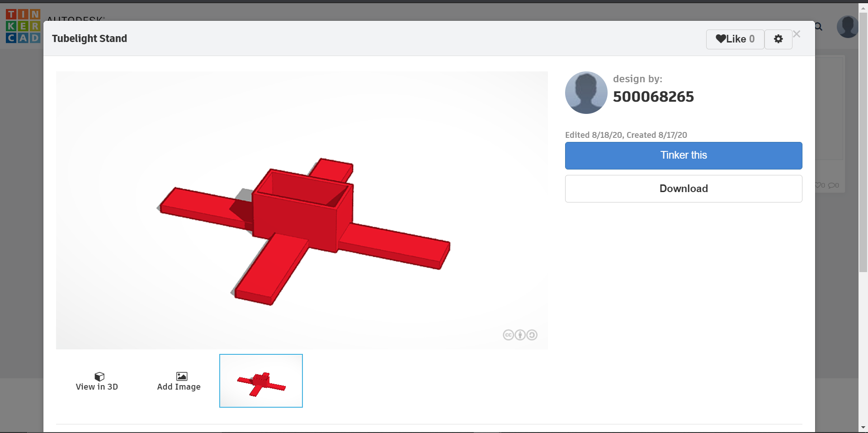Open the View in 3D viewer
The image size is (868, 433).
coord(97,381)
